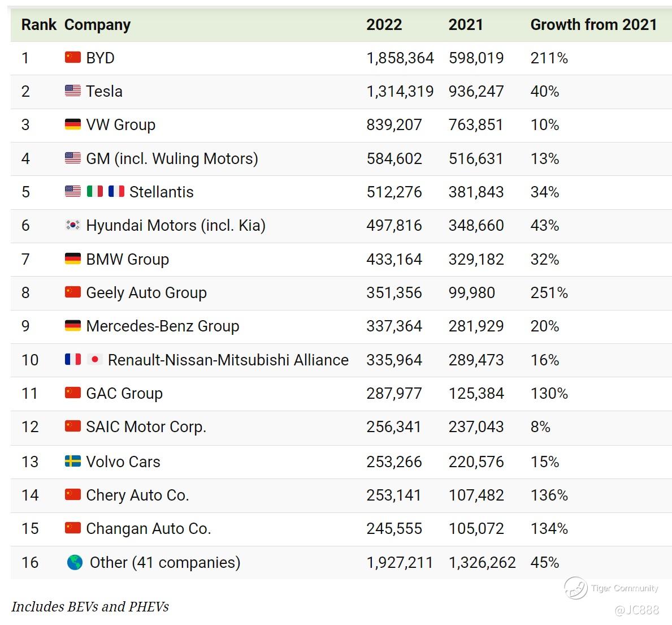
Task: Click GM's 2022 value 584,602
Action: [x=394, y=159]
